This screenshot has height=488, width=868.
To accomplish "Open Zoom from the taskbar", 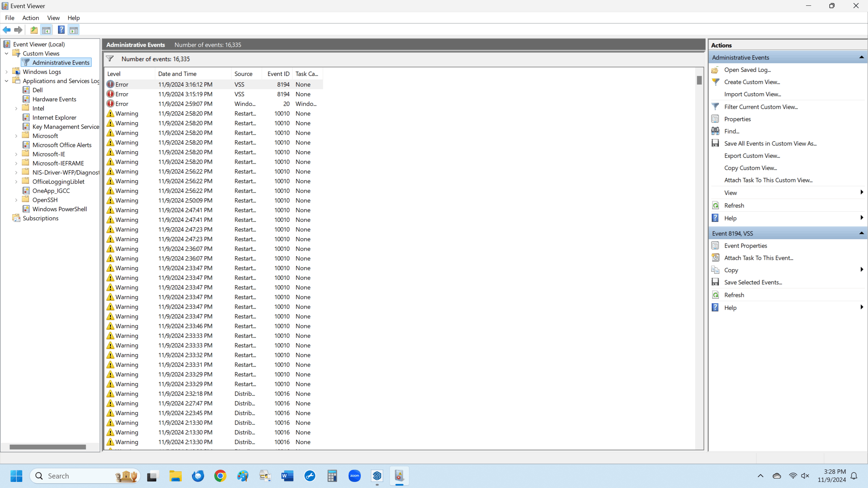I will (354, 476).
